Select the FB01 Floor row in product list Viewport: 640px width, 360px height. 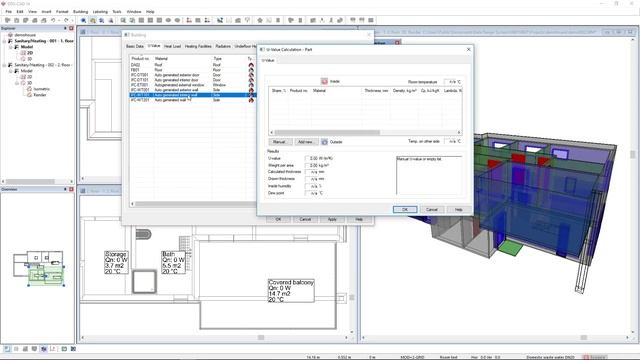(192, 70)
